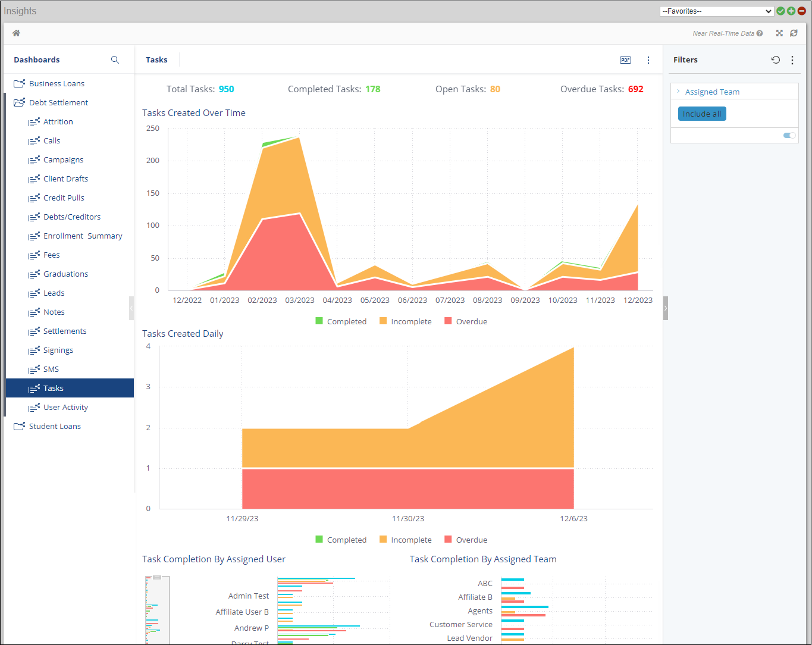812x645 pixels.
Task: Refresh dashboard data with the reload icon
Action: point(794,33)
